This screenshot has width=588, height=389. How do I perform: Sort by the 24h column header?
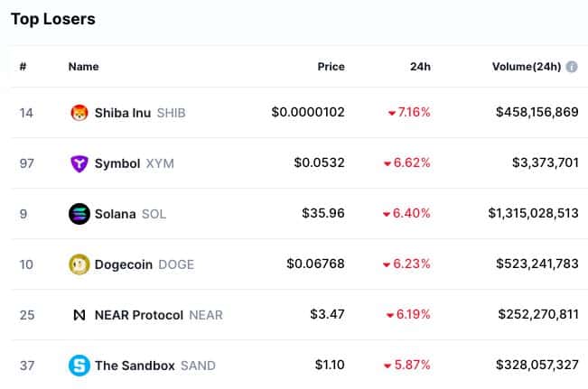[x=420, y=67]
